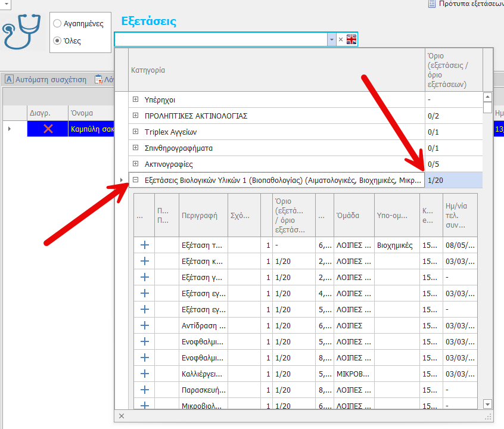Click the Εξέταση τ... description cell
This screenshot has height=429, width=504.
pyautogui.click(x=203, y=245)
